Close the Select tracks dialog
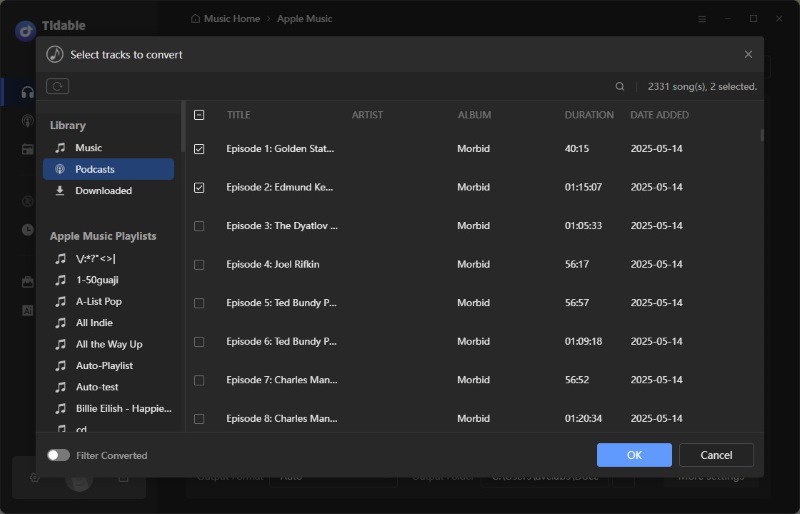The height and width of the screenshot is (514, 800). pyautogui.click(x=748, y=54)
